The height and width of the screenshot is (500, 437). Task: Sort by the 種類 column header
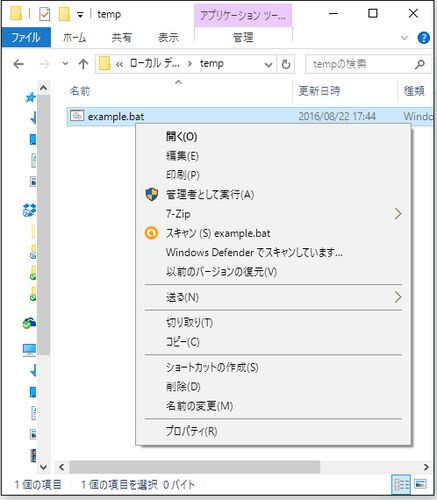point(415,91)
